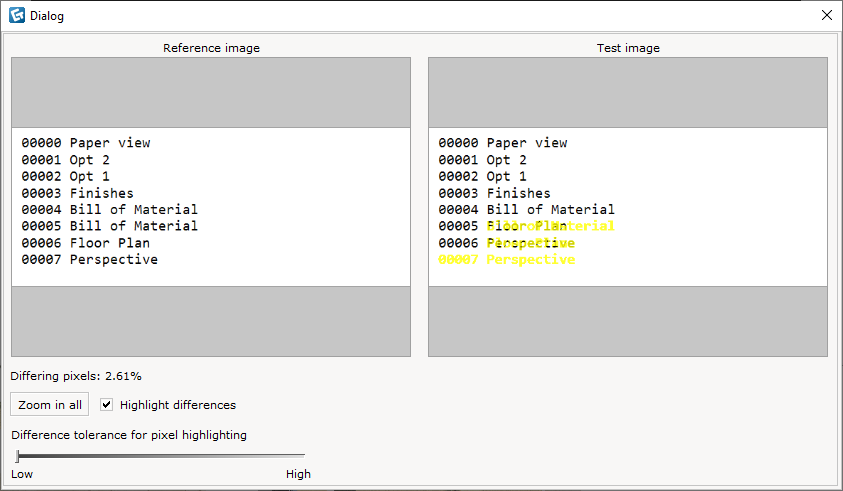843x491 pixels.
Task: Click '00002 Opt 1' in reference image
Action: [66, 176]
